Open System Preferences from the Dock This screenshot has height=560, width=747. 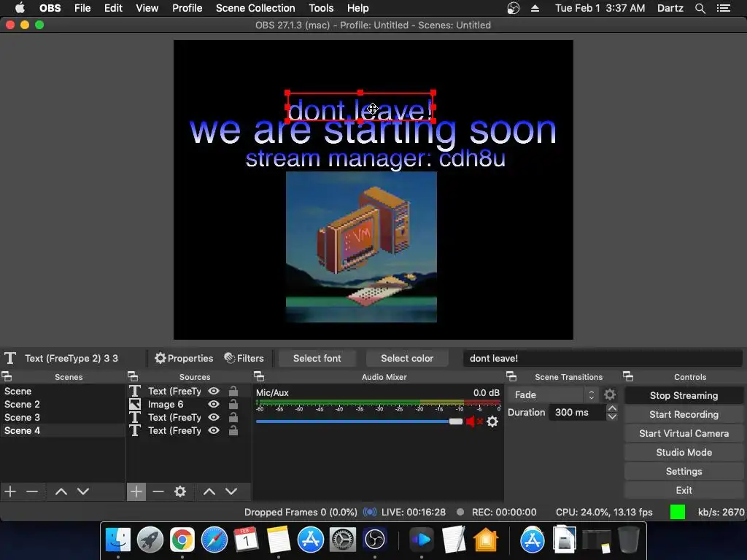tap(343, 540)
